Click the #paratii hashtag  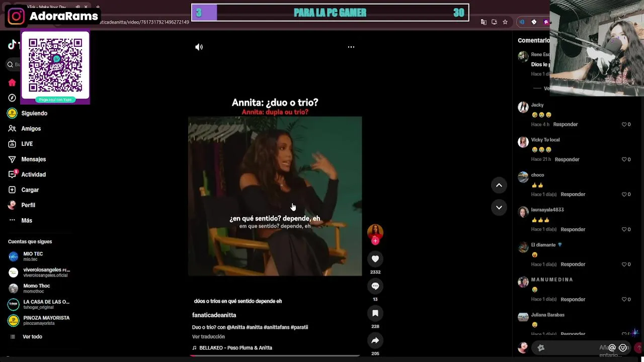click(x=299, y=327)
